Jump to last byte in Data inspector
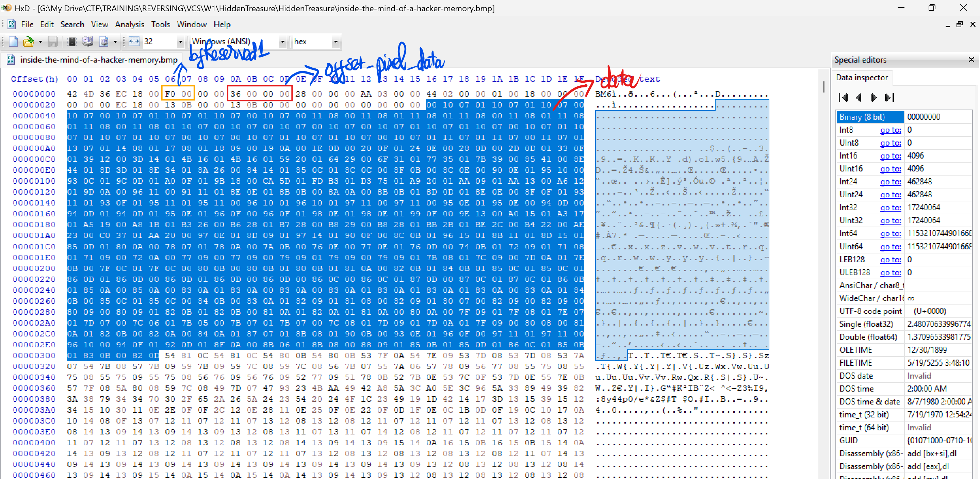The height and width of the screenshot is (479, 980). 889,98
